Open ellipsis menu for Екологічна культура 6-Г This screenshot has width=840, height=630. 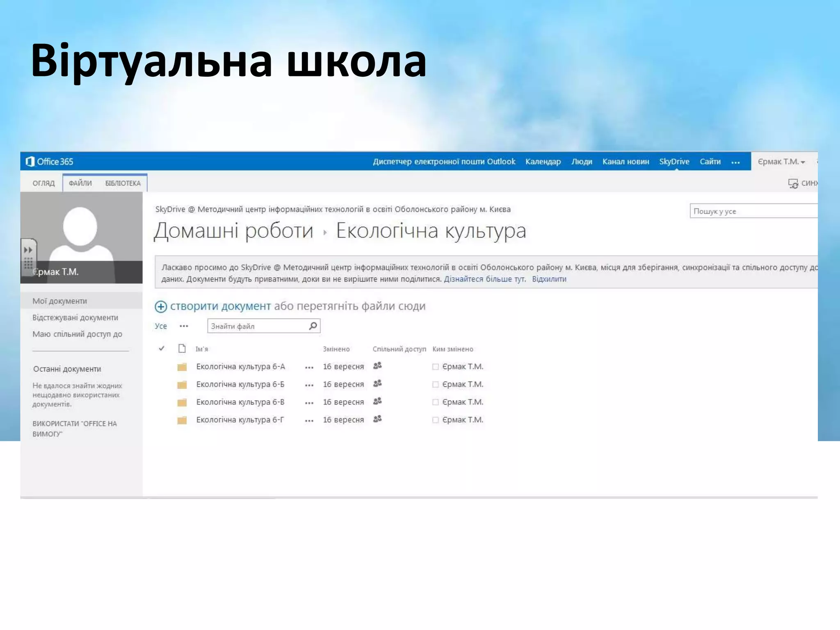pyautogui.click(x=309, y=421)
